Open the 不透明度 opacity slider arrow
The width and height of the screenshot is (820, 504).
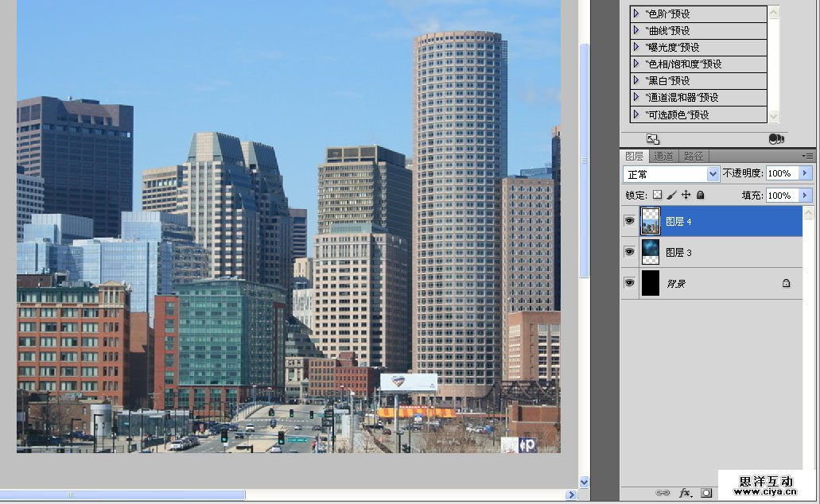pyautogui.click(x=805, y=173)
